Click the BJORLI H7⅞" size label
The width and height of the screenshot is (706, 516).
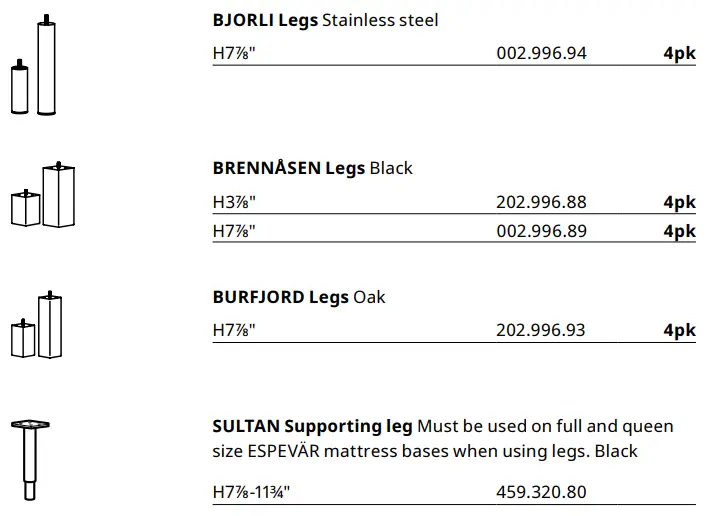[x=235, y=53]
